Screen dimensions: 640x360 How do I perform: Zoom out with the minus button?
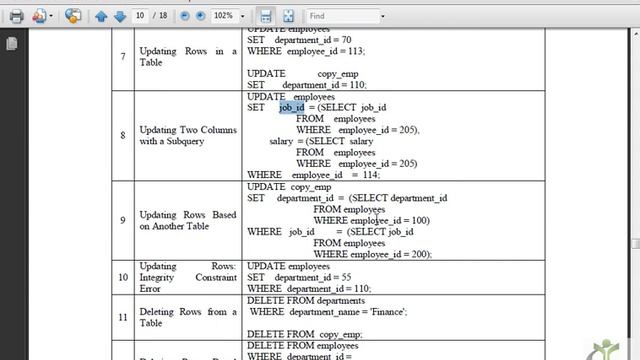[x=185, y=16]
